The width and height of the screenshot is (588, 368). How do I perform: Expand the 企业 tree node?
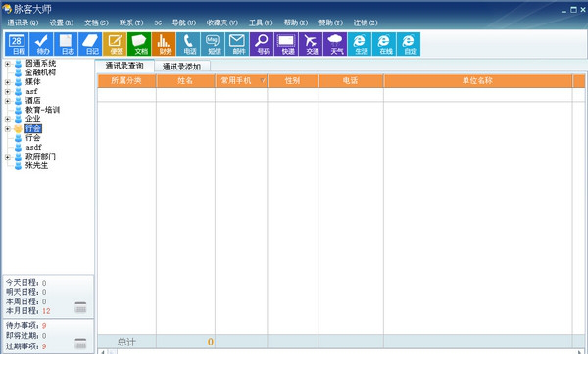(x=8, y=119)
